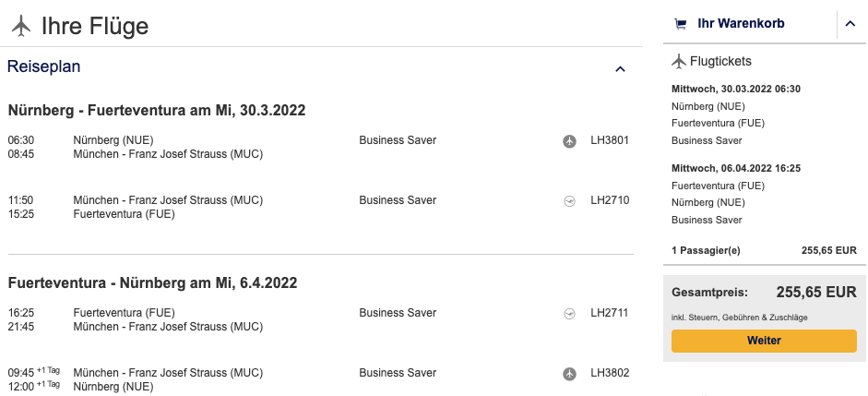Click the Flugtickets section label
This screenshot has width=868, height=396.
tap(720, 62)
